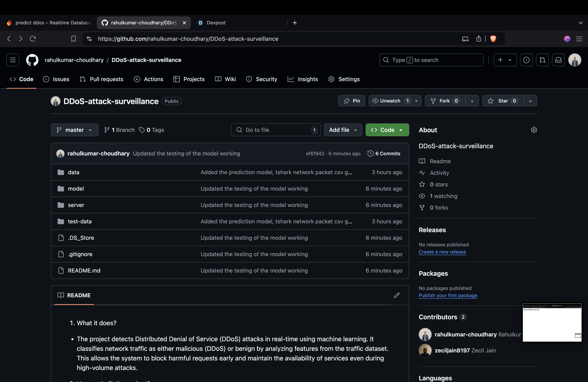The height and width of the screenshot is (382, 588).
Task: Click the Brave Shields lion icon
Action: [x=493, y=39]
